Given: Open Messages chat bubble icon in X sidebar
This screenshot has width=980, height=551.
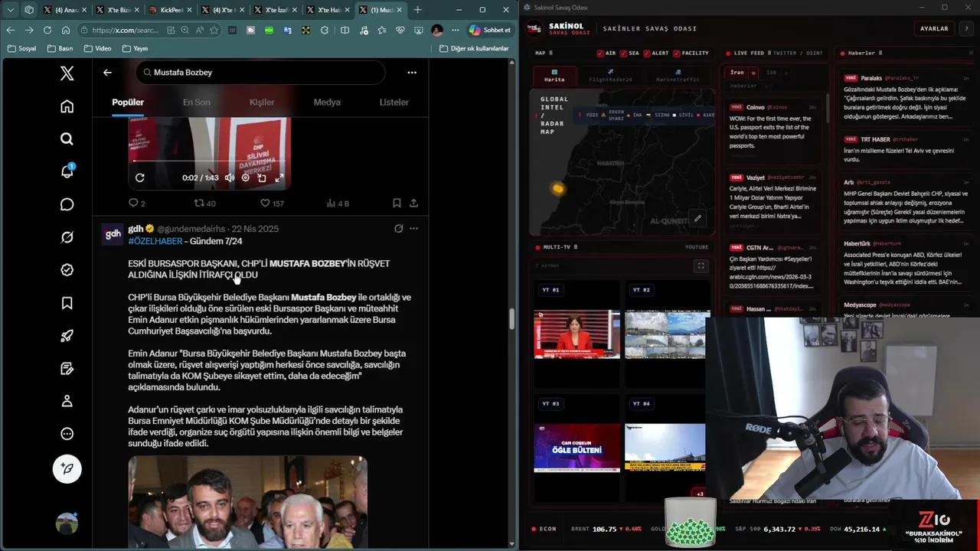Looking at the screenshot, I should [67, 204].
